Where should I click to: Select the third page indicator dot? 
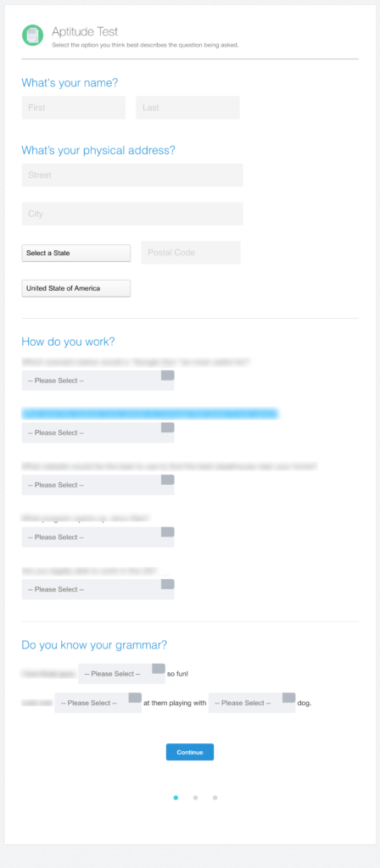[x=215, y=798]
